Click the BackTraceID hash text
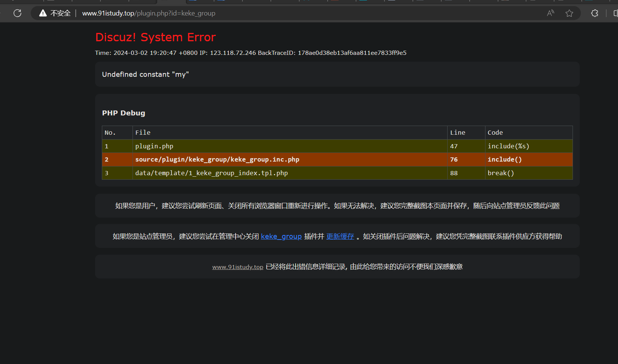The image size is (618, 364). pyautogui.click(x=352, y=53)
